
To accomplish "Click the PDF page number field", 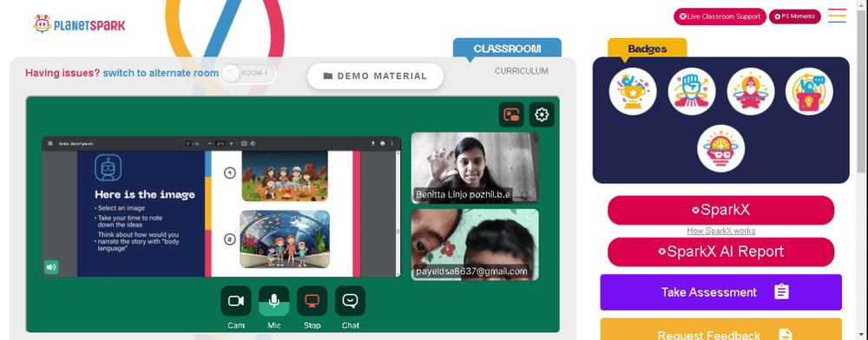I will click(x=188, y=144).
